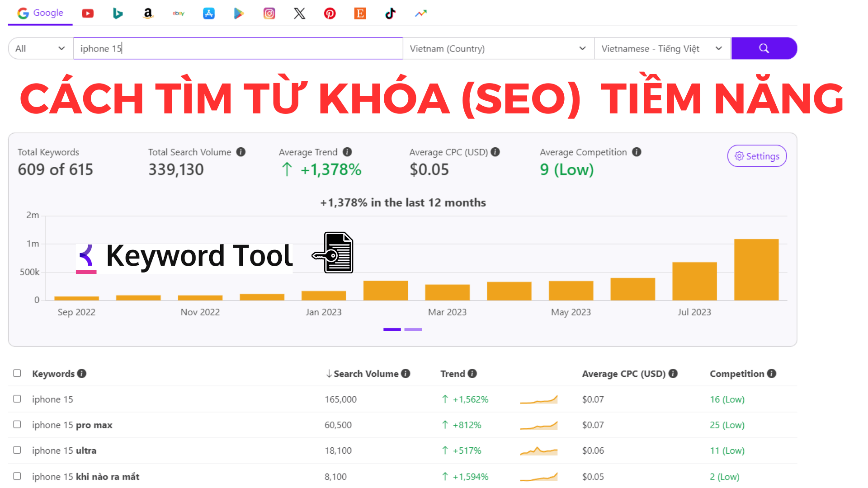Click the 609 of 615 total keywords value
The width and height of the screenshot is (868, 488).
[x=56, y=169]
